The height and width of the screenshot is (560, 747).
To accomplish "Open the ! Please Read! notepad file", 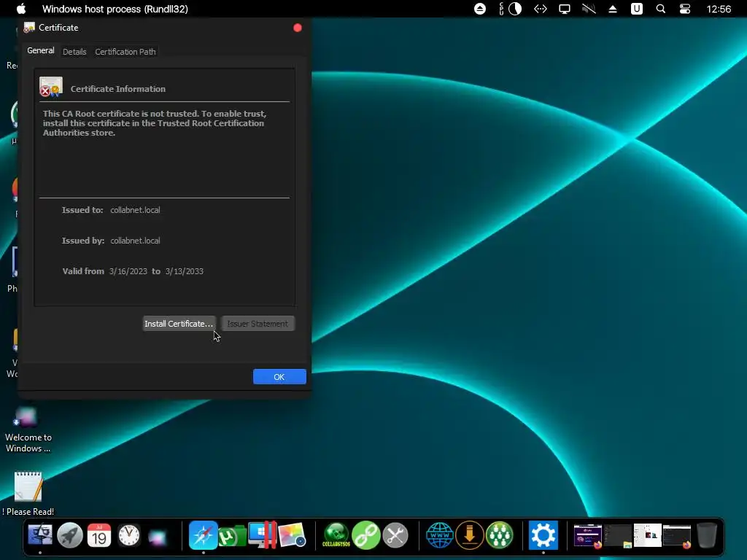I will click(x=28, y=494).
